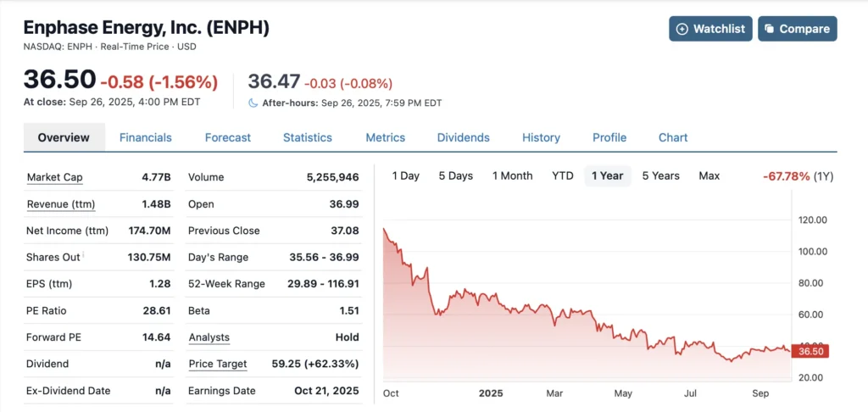
Task: Select the Max chart range
Action: [x=709, y=175]
